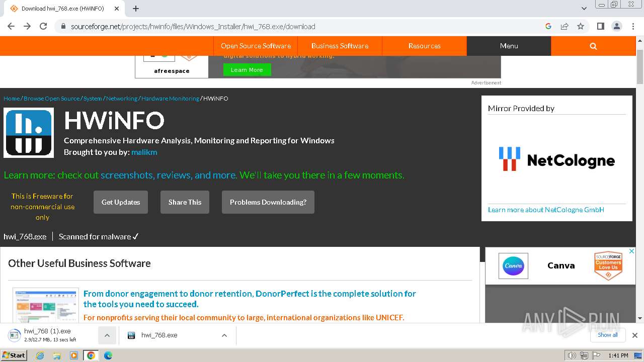The height and width of the screenshot is (362, 644).
Task: Click the Home breadcrumb link
Action: pos(12,99)
